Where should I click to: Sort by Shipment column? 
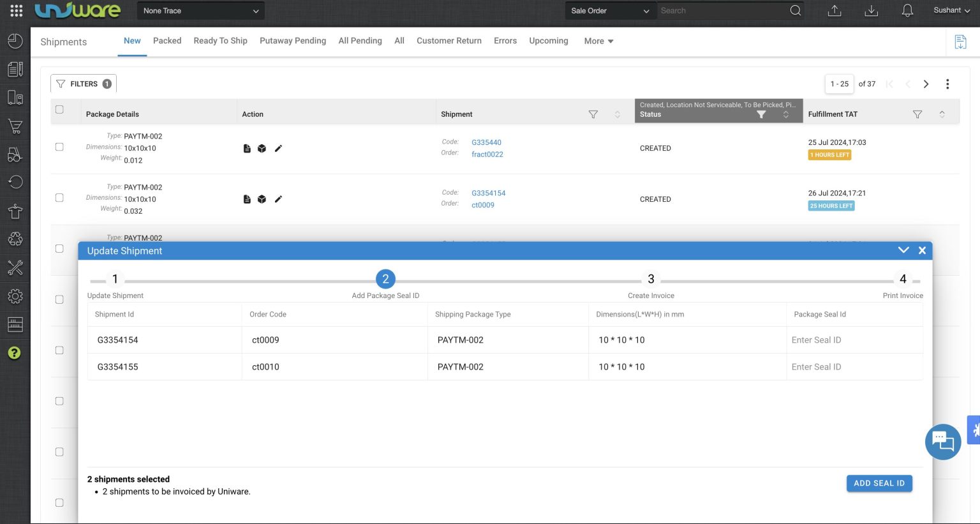click(617, 114)
